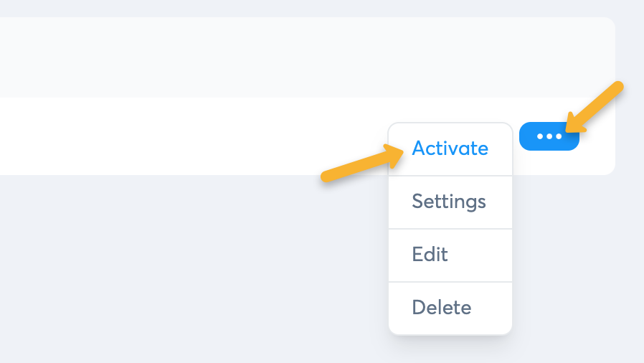Image resolution: width=644 pixels, height=363 pixels.
Task: Click the light gray table header bar
Action: (x=287, y=57)
